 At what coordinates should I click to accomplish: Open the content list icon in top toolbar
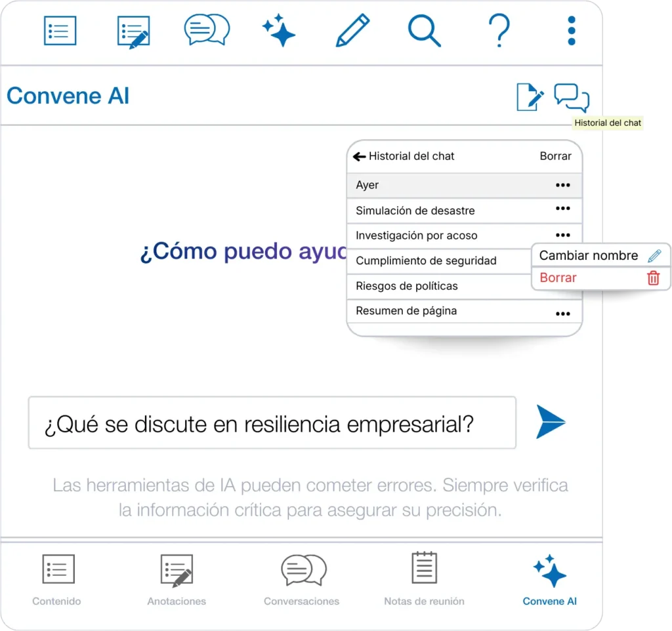point(60,30)
